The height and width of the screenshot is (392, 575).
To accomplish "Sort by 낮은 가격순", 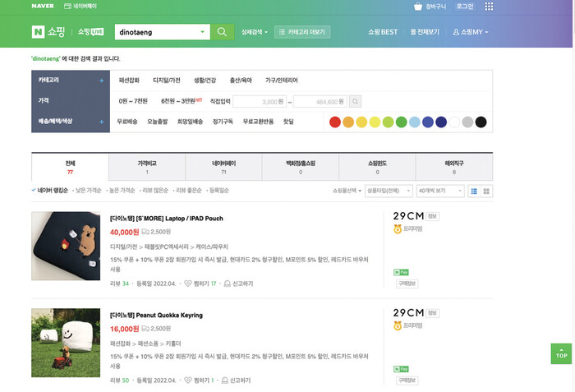I will click(87, 191).
